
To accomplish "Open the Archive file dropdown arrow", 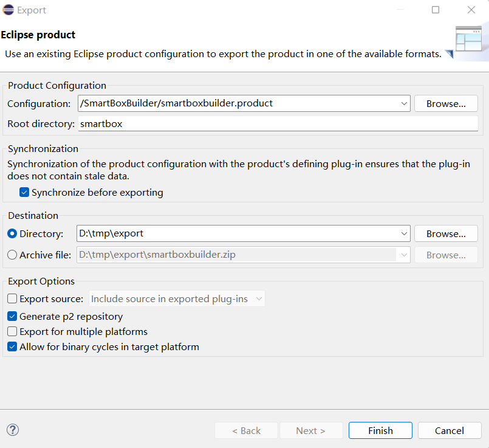I will 404,255.
